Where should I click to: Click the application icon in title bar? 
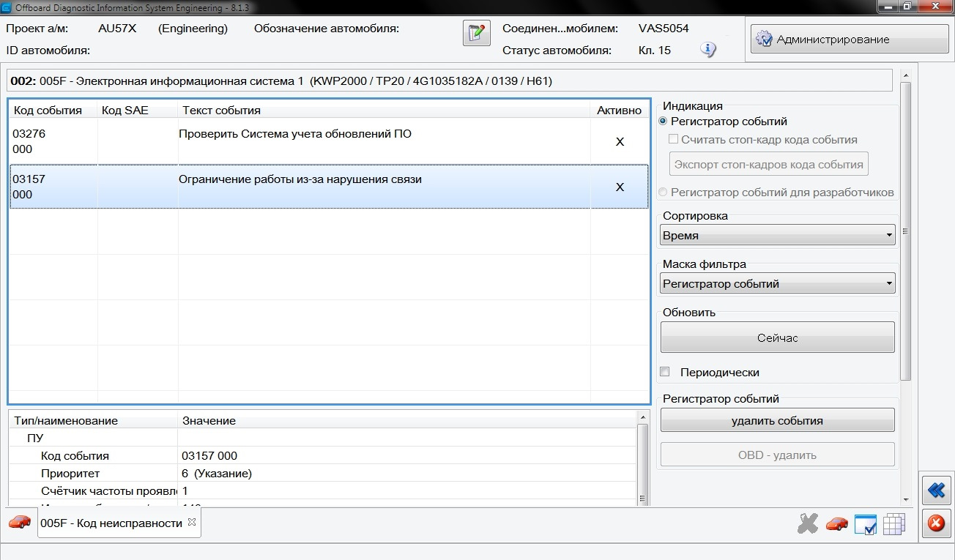tap(7, 7)
